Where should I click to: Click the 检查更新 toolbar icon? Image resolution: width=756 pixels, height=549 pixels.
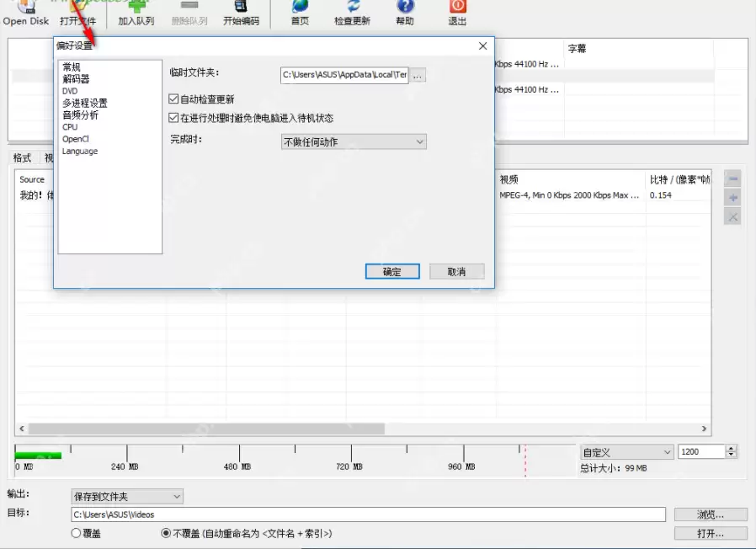[x=353, y=13]
